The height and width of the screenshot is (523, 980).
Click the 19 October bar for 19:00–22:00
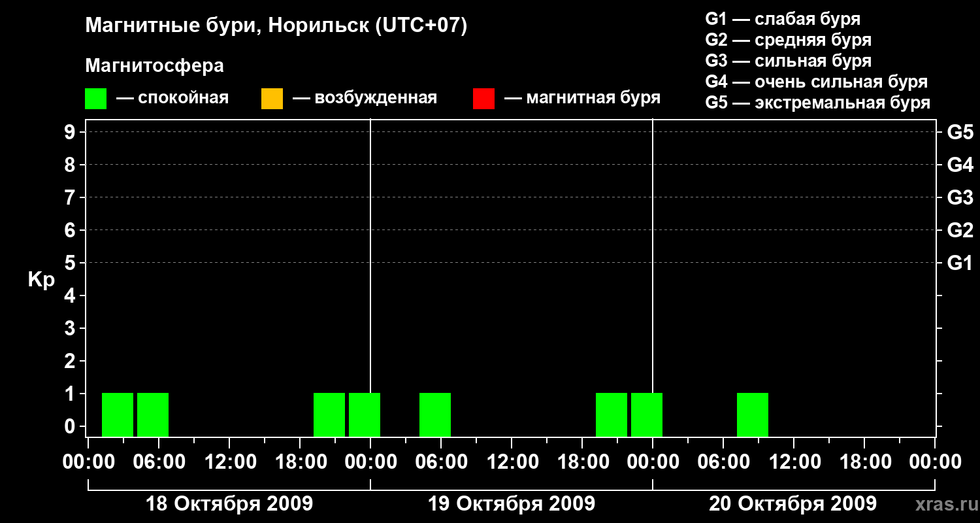(x=612, y=415)
